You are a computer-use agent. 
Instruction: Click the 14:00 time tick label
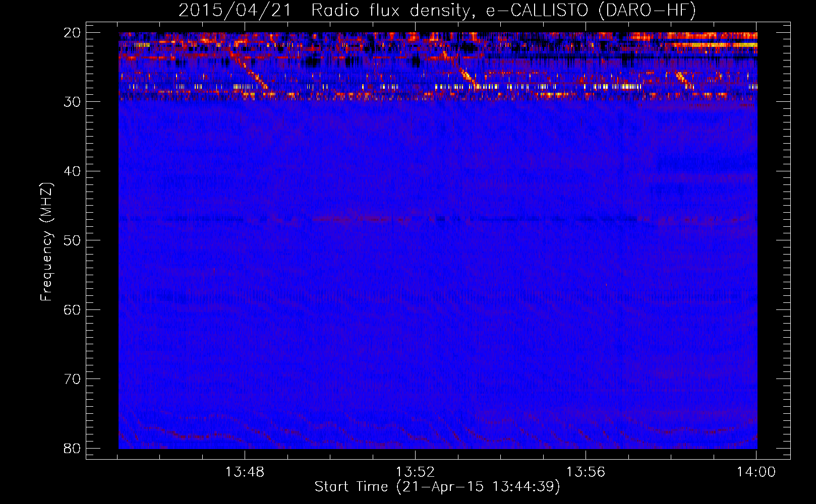point(756,472)
